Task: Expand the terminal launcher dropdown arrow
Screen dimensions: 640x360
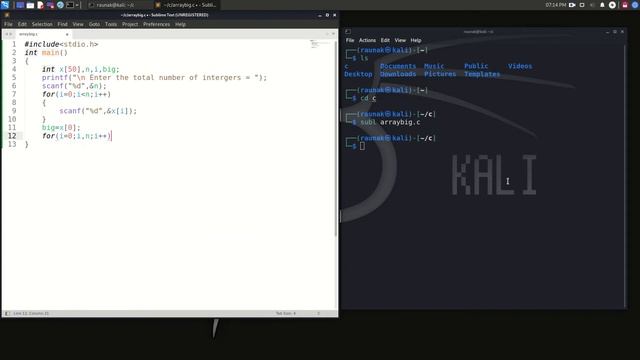Action: 77,5
